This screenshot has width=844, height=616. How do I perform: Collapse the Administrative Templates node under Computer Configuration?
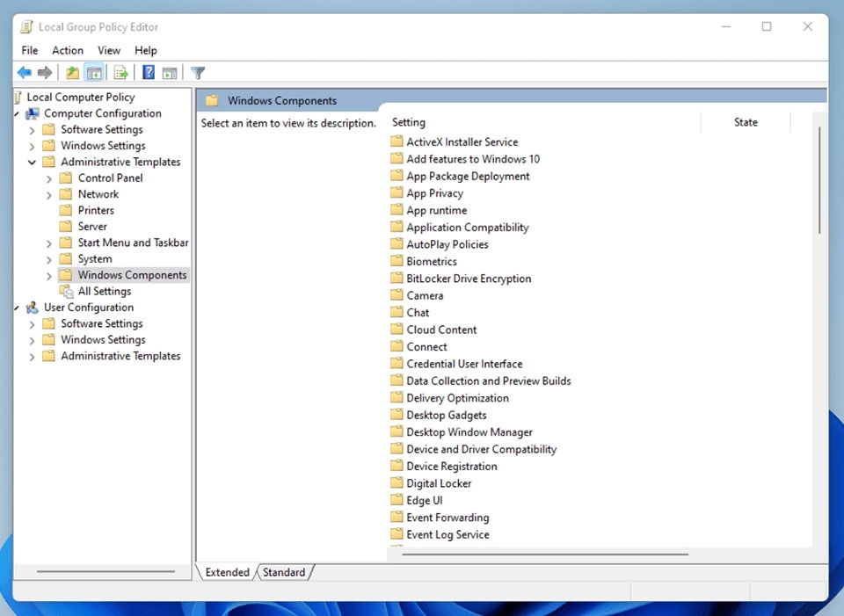(x=32, y=162)
